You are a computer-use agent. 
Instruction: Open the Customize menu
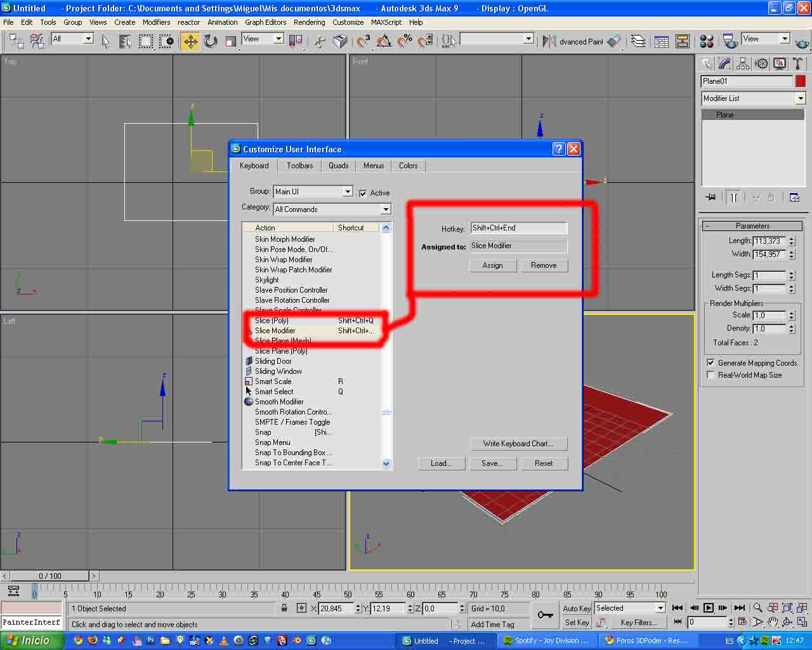pos(348,22)
